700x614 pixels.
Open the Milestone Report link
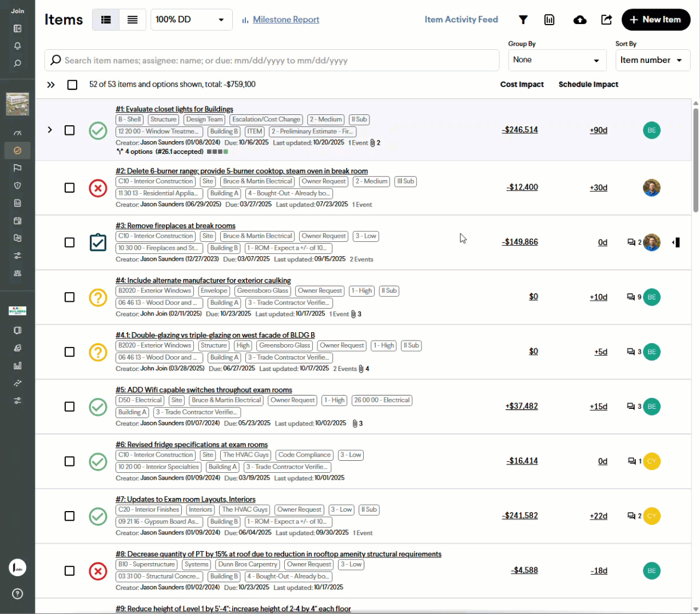click(286, 19)
